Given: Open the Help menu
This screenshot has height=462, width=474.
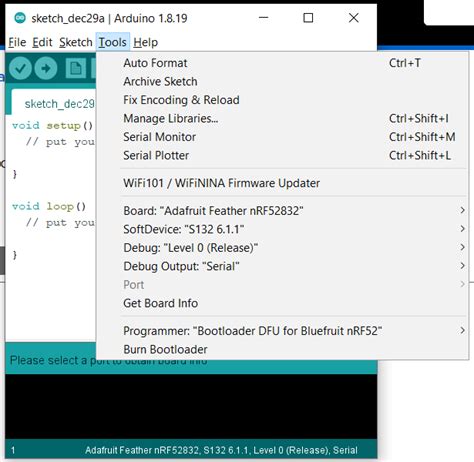Looking at the screenshot, I should click(x=146, y=42).
